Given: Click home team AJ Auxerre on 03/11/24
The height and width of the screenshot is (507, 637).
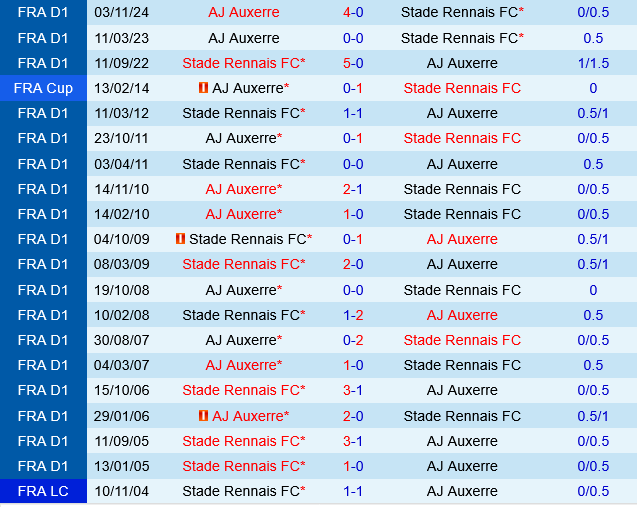Looking at the screenshot, I should 244,12.
